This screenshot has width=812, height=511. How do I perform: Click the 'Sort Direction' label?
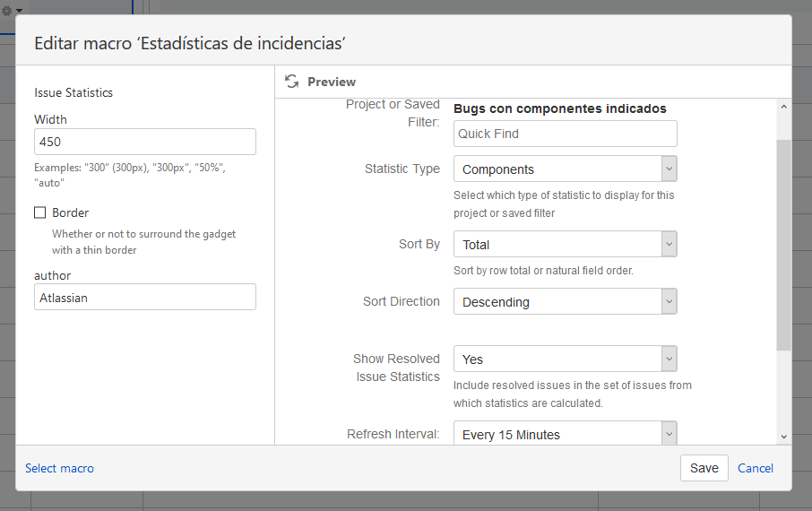[x=401, y=301]
